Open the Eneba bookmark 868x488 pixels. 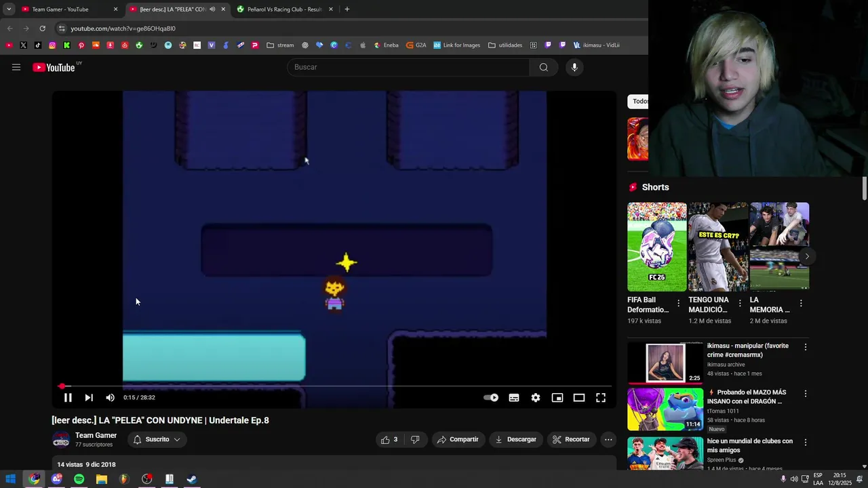[x=386, y=45]
